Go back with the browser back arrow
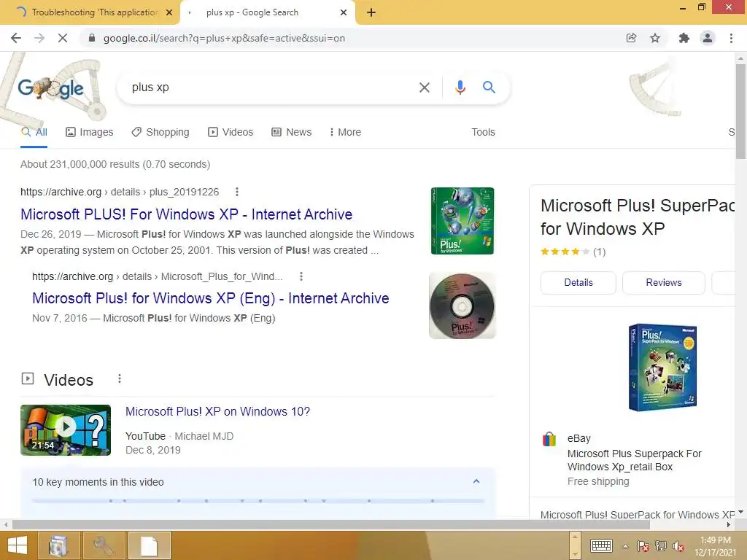This screenshot has height=560, width=747. [x=16, y=38]
